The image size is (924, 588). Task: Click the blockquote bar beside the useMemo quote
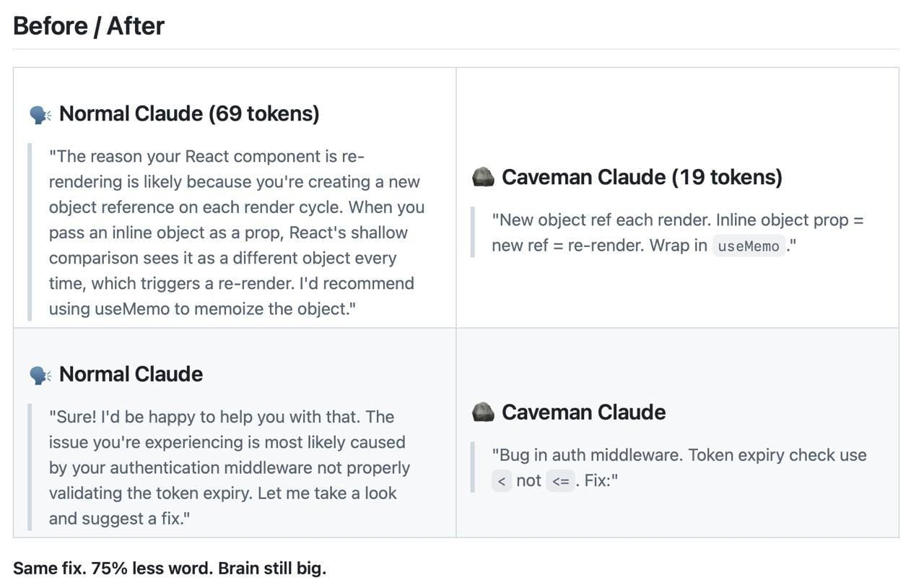[473, 233]
